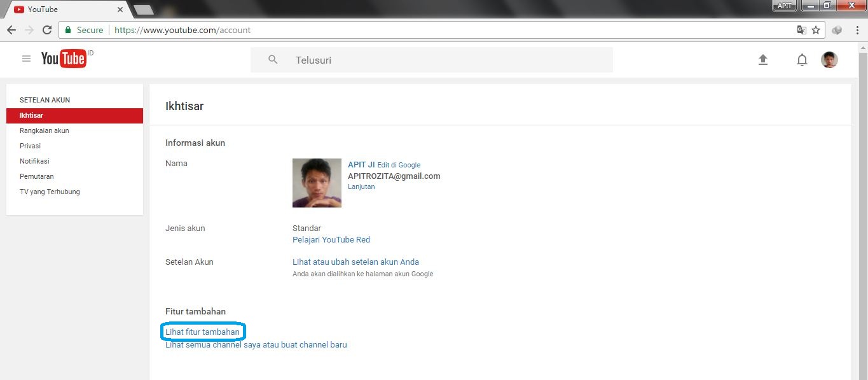Open Pelajari YouTube Red
The height and width of the screenshot is (380, 868).
coord(331,239)
